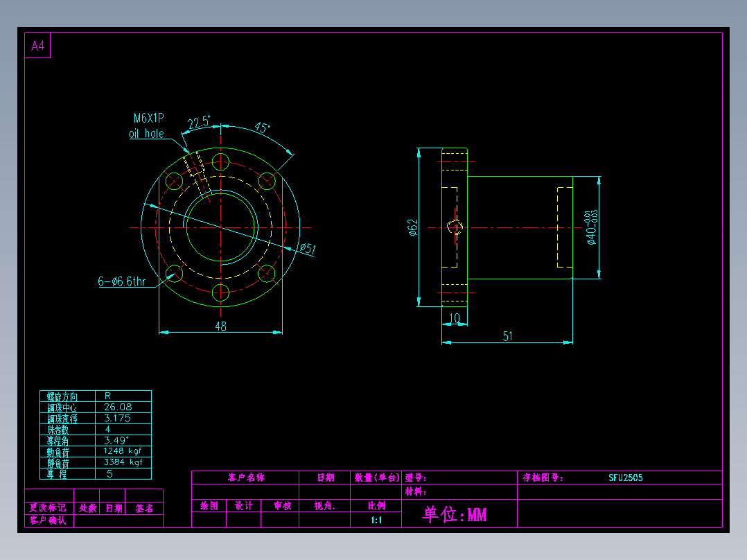Click the 客户名称 header cell
The width and height of the screenshot is (747, 560).
[246, 478]
